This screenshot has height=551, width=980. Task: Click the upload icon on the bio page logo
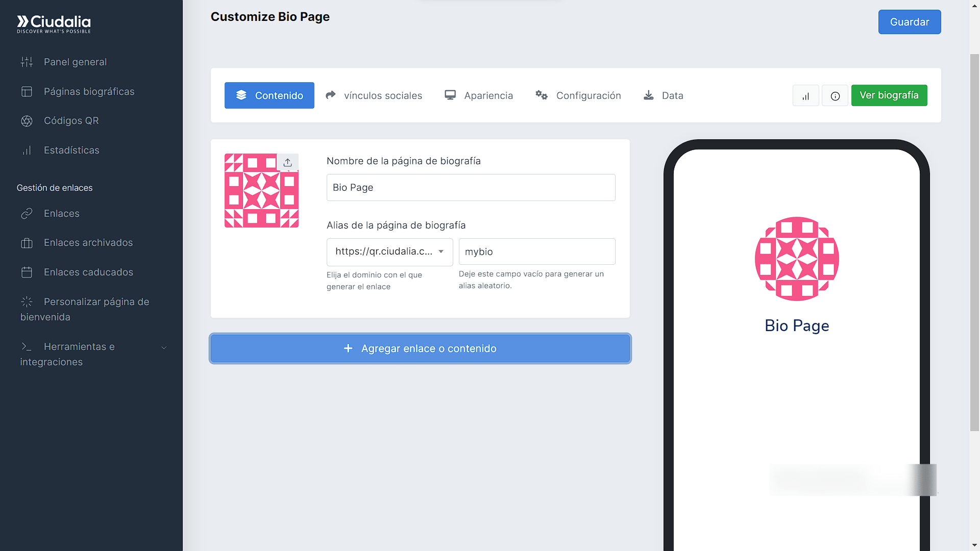[x=287, y=162]
